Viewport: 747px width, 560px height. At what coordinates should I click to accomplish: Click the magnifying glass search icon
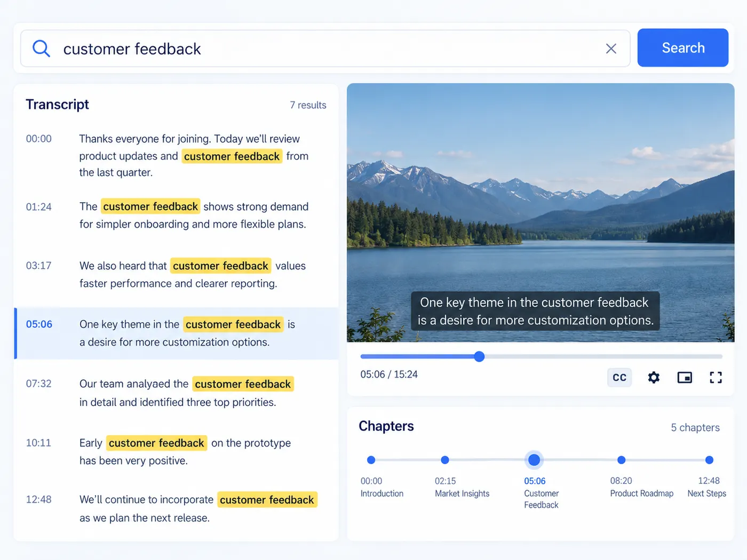(x=41, y=49)
